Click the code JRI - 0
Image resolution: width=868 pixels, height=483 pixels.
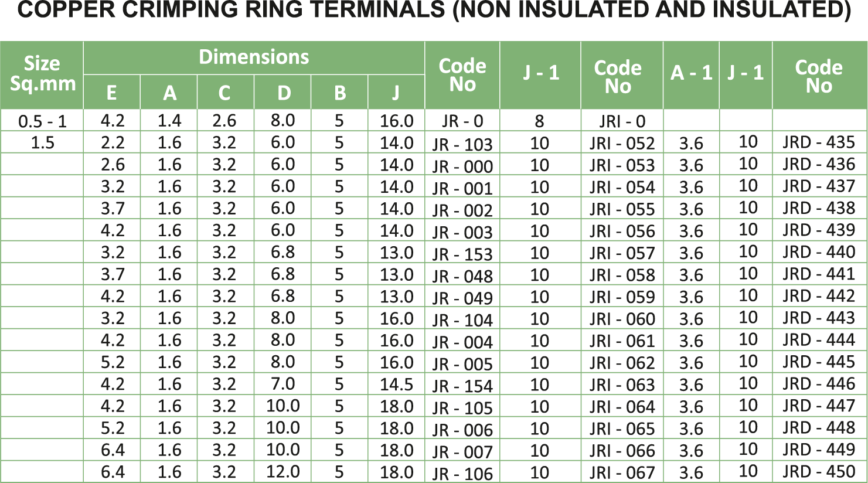coord(622,122)
